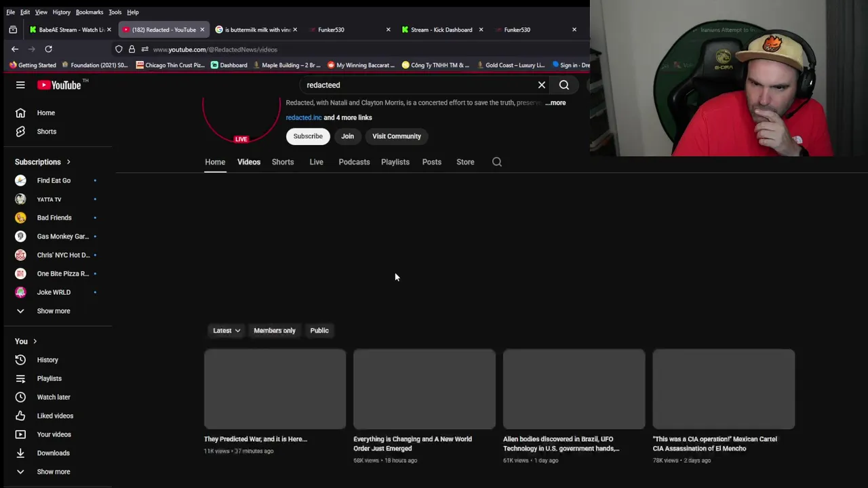Open Chicago Thin Crust Pizza bookmark
The width and height of the screenshot is (868, 488).
[x=170, y=65]
